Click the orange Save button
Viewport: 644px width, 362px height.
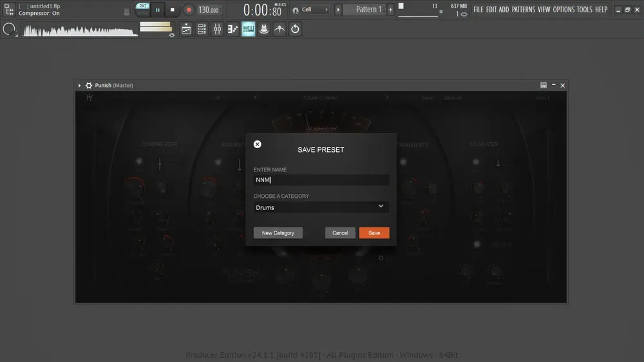(374, 233)
